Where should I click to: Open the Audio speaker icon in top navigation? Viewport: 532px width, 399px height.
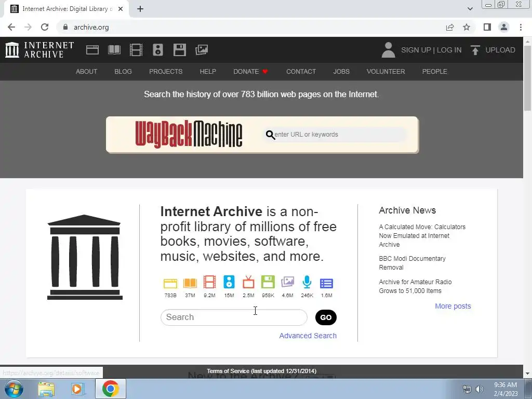point(158,50)
